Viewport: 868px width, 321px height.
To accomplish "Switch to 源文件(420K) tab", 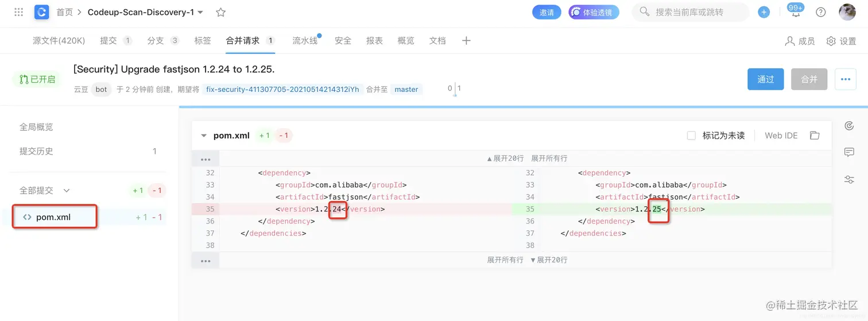I will [x=59, y=41].
